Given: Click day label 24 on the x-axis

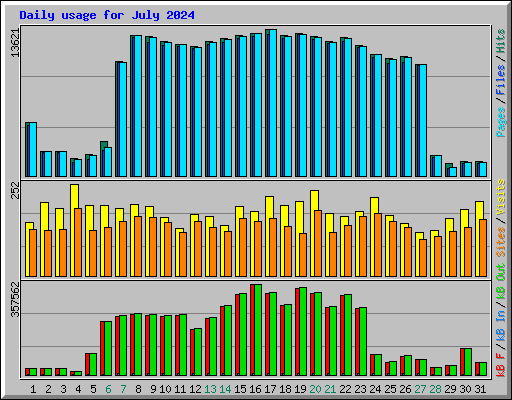Looking at the screenshot, I should point(375,389).
